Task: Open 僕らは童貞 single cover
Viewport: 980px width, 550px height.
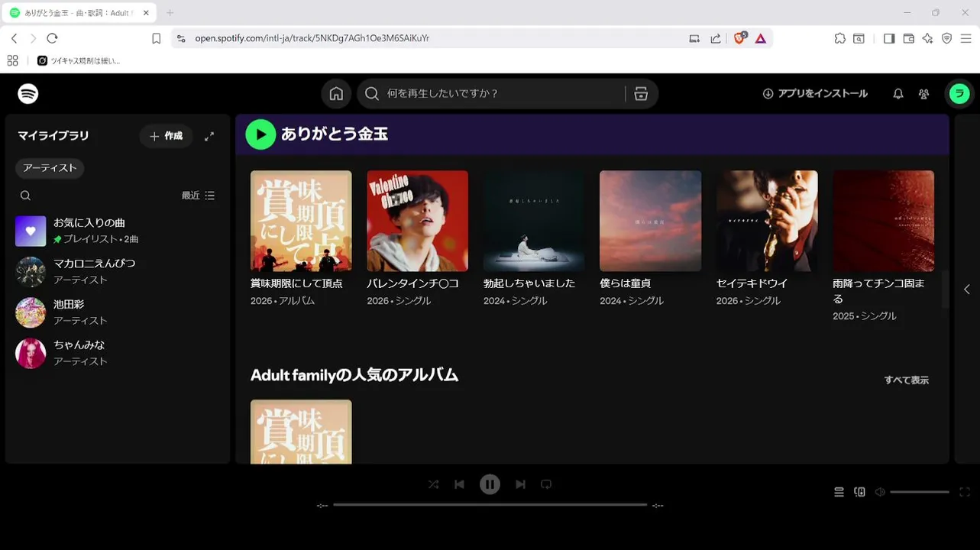Action: 650,221
